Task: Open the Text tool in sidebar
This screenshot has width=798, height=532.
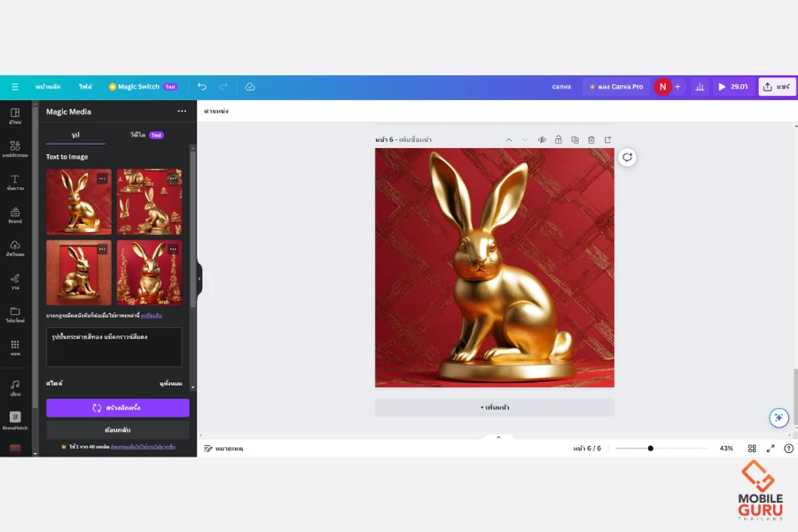Action: click(15, 183)
